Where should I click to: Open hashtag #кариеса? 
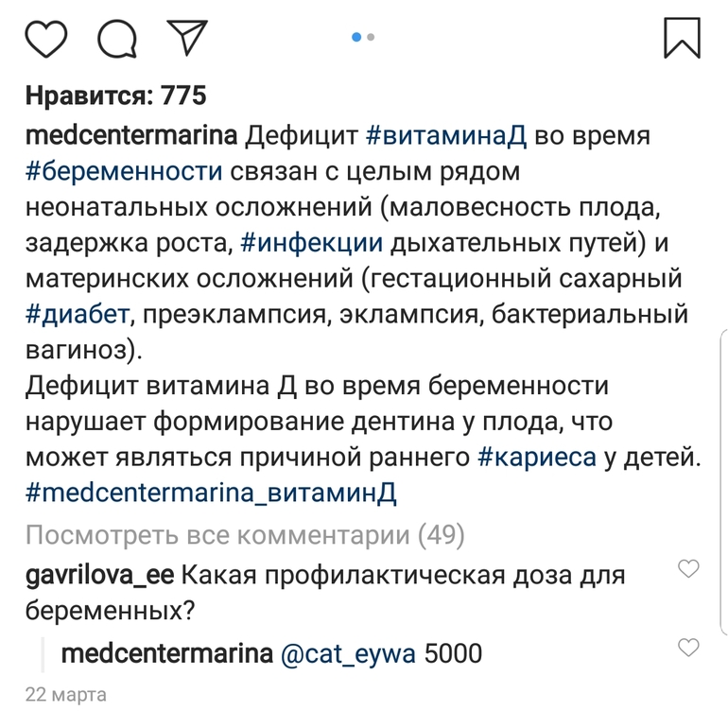(537, 458)
